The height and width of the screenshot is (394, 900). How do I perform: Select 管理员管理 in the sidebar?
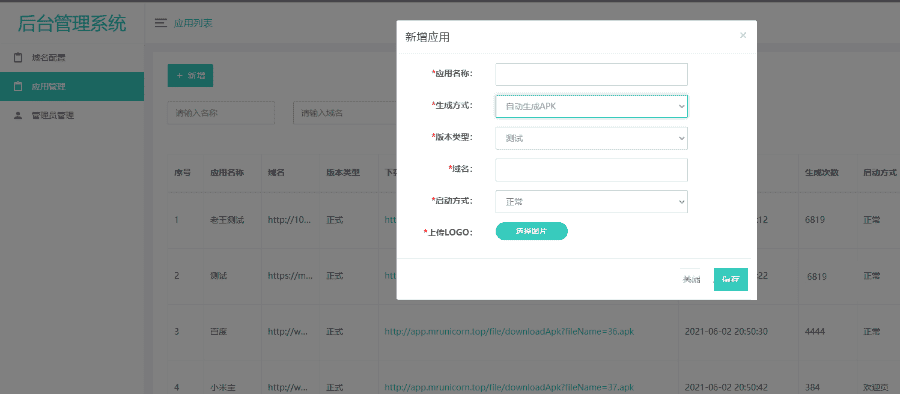click(72, 115)
